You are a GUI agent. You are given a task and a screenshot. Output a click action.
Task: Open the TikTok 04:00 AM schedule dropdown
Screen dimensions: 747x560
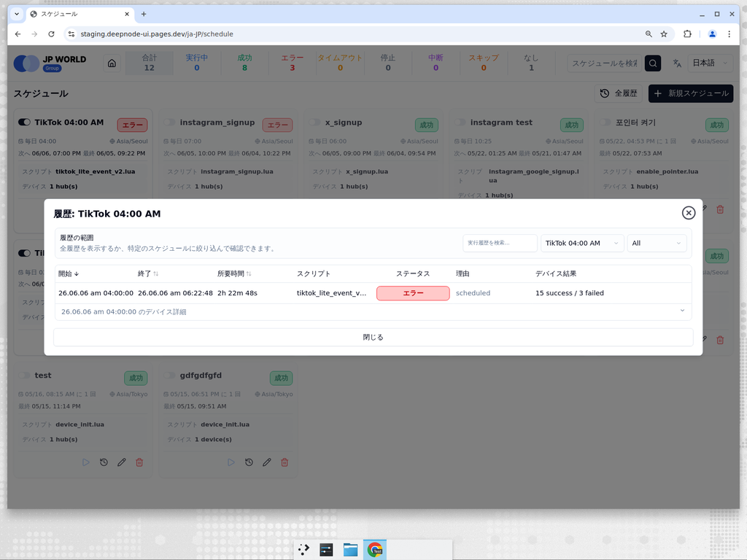point(581,243)
